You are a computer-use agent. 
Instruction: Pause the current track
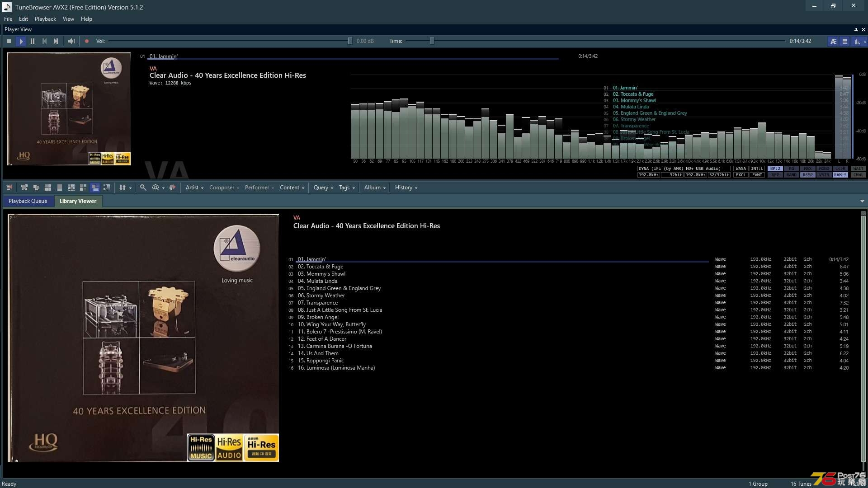pos(33,41)
